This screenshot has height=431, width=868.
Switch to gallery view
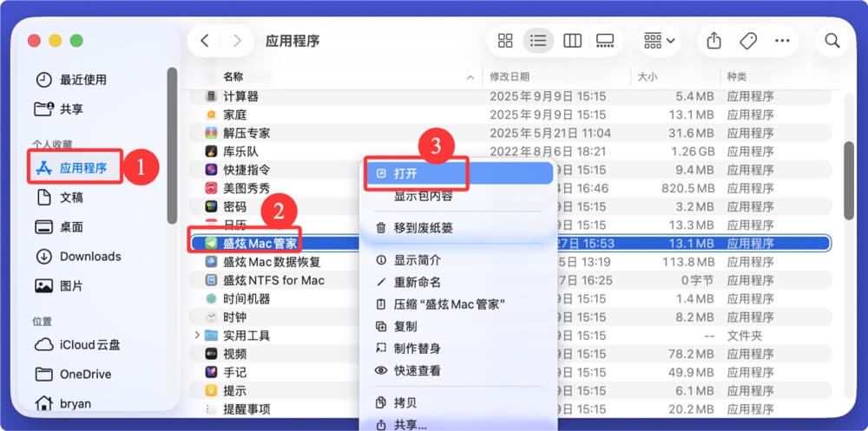(x=605, y=41)
